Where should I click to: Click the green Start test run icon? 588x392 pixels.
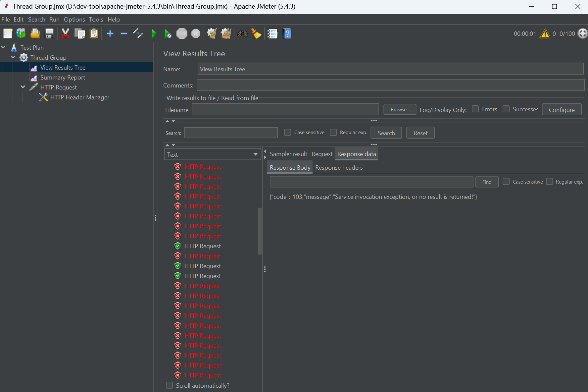pyautogui.click(x=154, y=33)
